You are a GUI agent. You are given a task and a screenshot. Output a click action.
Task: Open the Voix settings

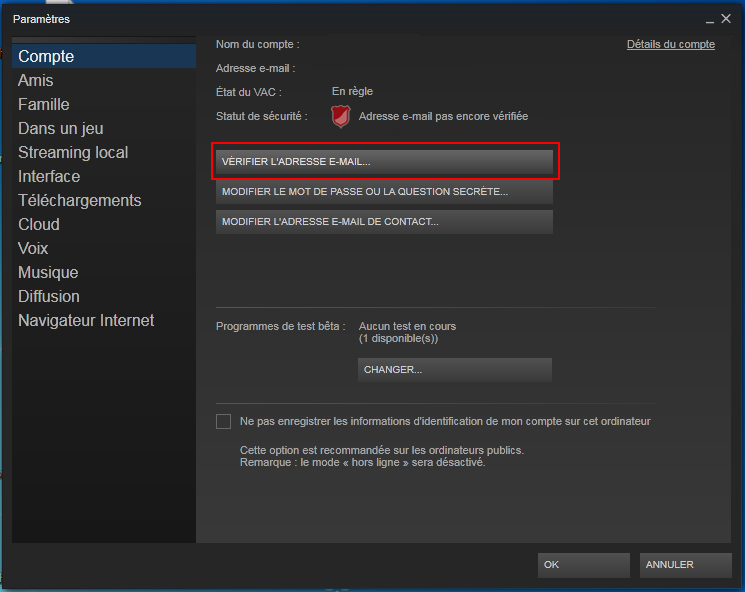pos(104,248)
